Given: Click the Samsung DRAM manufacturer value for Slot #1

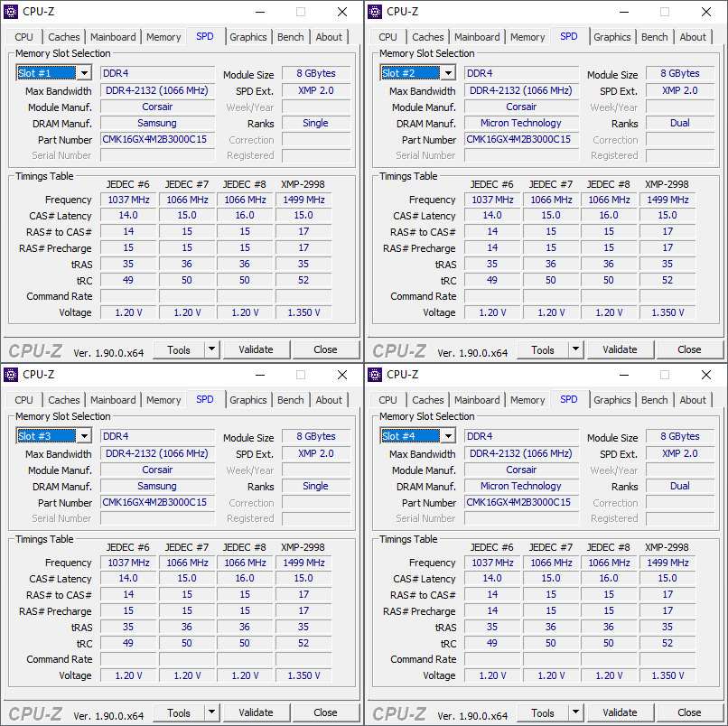Looking at the screenshot, I should click(158, 123).
